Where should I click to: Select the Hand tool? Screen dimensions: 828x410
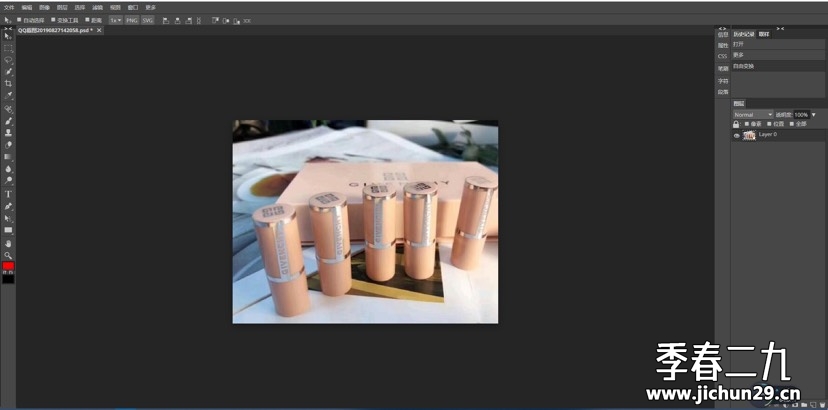(8, 244)
